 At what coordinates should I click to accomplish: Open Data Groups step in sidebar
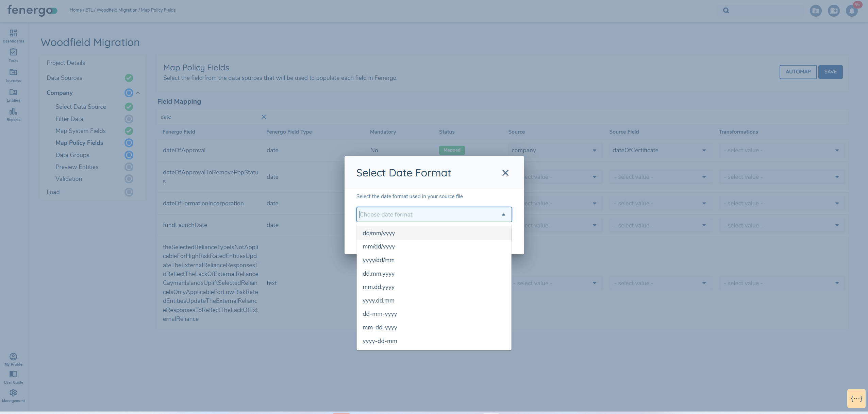click(72, 155)
